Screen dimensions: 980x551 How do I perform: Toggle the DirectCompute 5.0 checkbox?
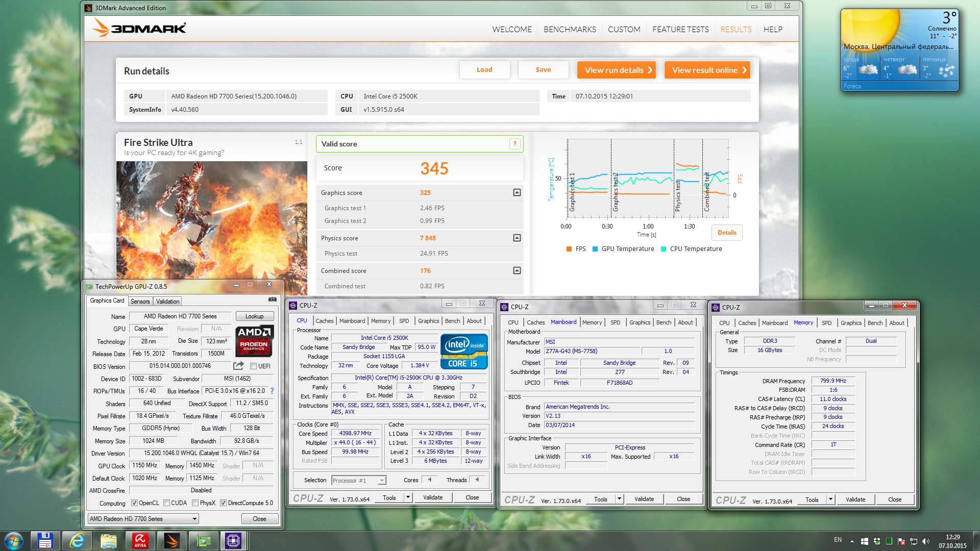click(223, 503)
